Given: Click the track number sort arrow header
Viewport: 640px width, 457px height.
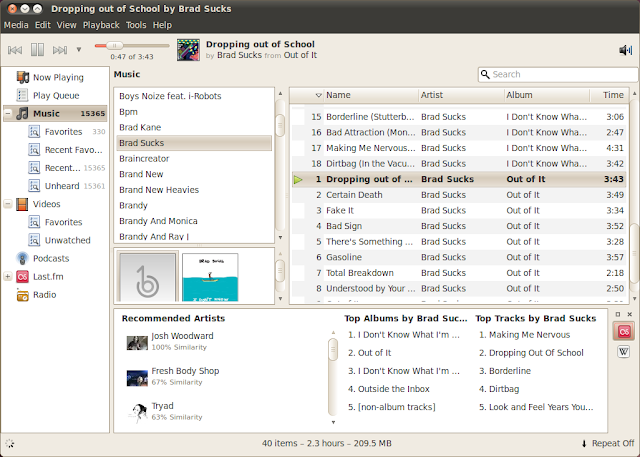Looking at the screenshot, I should coord(319,95).
